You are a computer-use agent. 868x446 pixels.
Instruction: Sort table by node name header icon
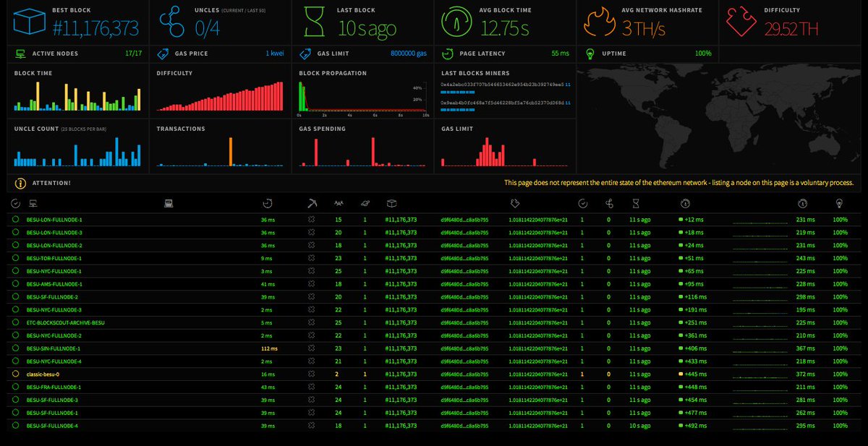(32, 204)
